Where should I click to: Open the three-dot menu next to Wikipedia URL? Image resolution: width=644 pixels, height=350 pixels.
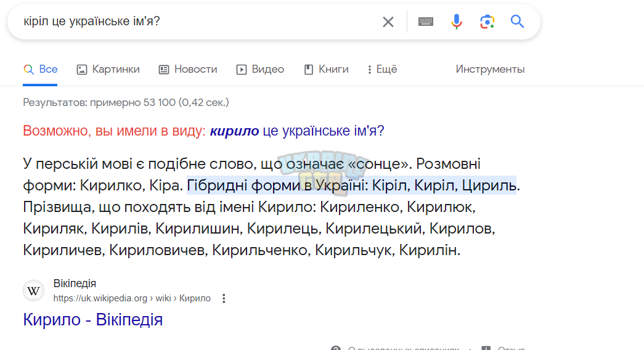click(224, 298)
